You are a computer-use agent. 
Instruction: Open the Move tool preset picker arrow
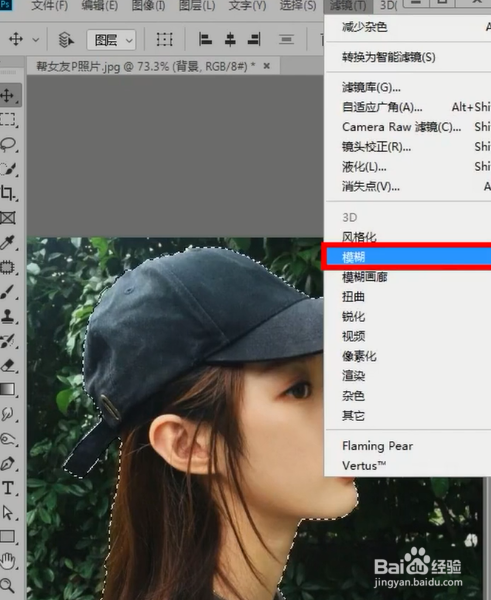point(36,39)
